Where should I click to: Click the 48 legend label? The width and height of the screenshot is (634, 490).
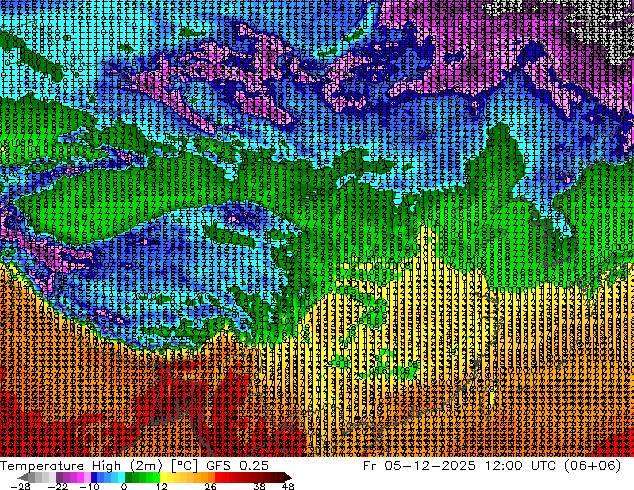coord(288,486)
